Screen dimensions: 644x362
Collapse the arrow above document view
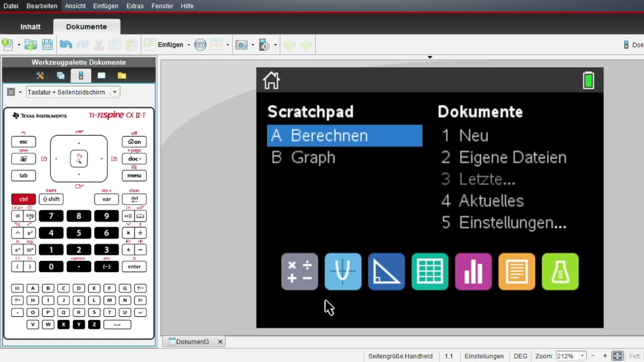(430, 57)
